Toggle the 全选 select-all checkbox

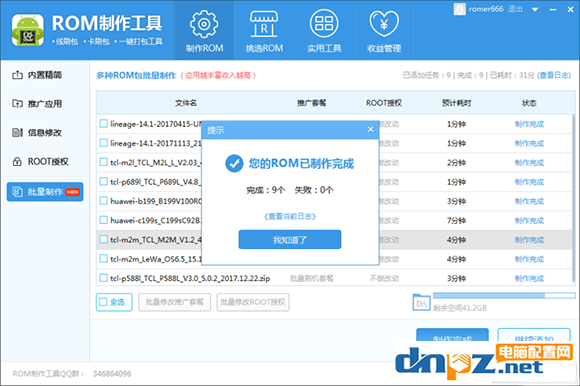[x=102, y=302]
